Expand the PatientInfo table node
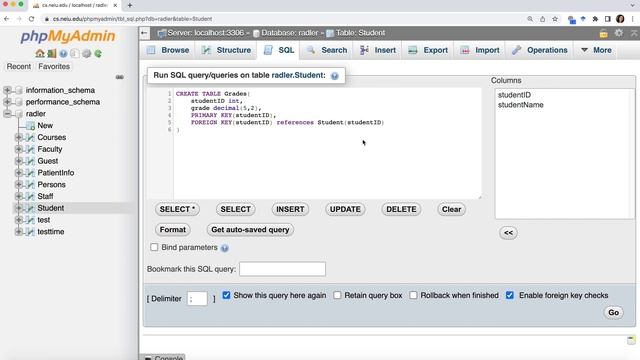 point(18,173)
